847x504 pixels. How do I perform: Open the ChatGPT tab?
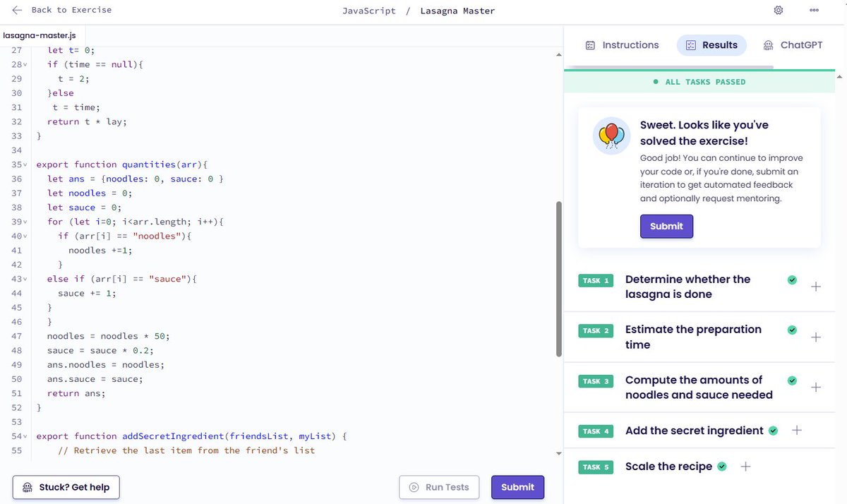(x=793, y=45)
